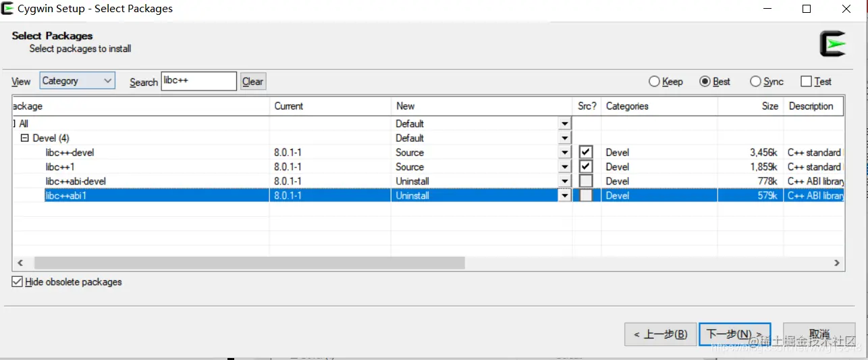868x360 pixels.
Task: Select the libc++-devel package row
Action: coord(428,153)
